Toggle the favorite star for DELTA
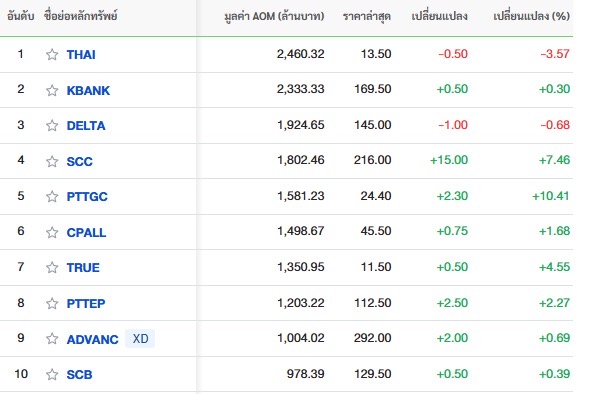 52,125
